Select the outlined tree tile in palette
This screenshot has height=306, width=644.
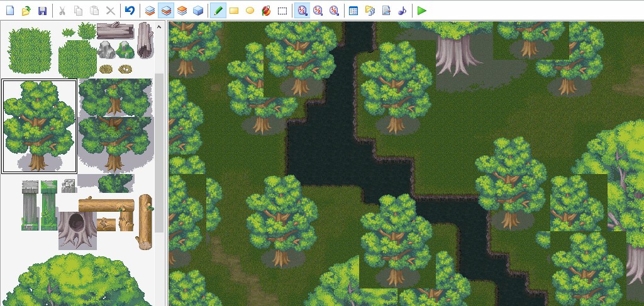pos(39,126)
